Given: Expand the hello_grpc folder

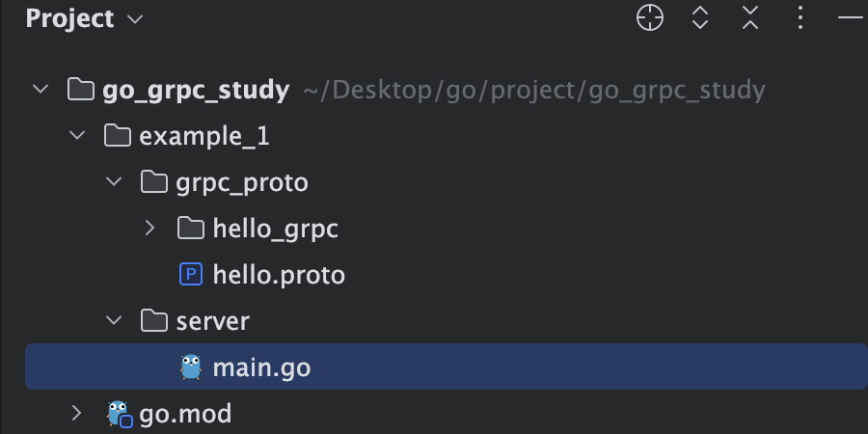Looking at the screenshot, I should pos(149,228).
